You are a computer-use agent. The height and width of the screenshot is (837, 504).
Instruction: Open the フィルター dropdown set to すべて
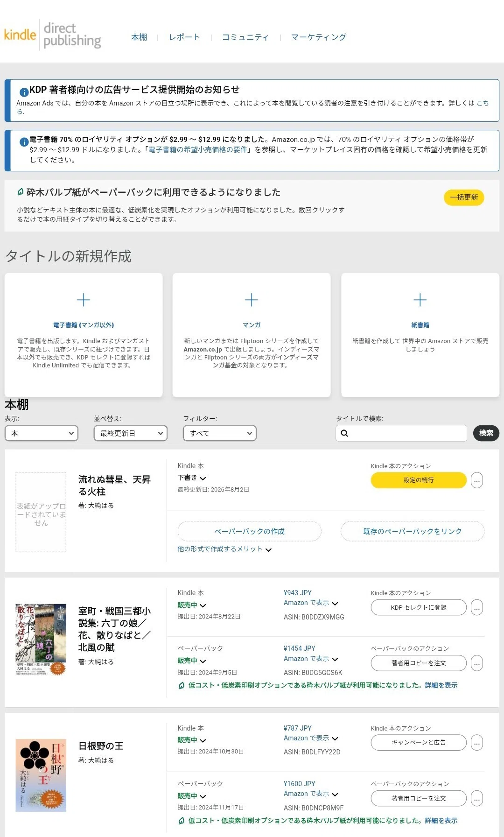220,433
